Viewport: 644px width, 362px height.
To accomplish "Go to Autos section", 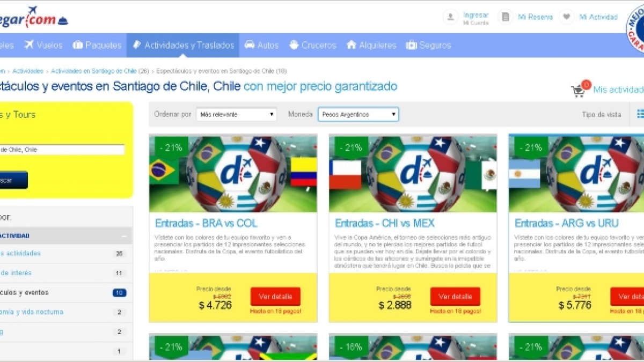I will tap(261, 45).
